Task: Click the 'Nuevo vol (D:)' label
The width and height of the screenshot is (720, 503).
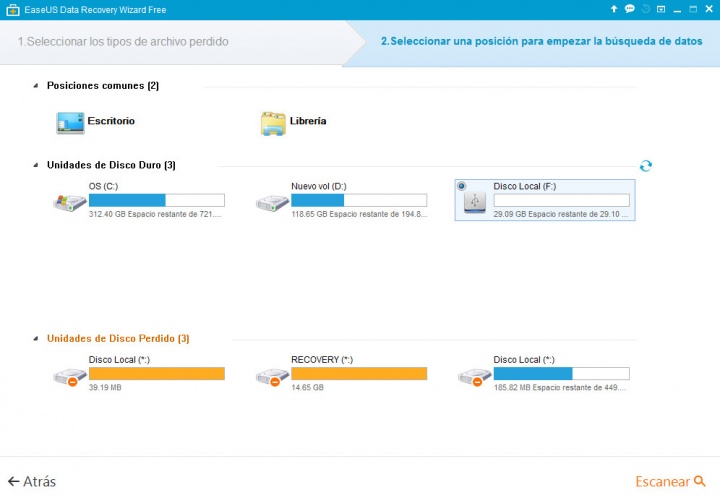Action: [x=319, y=187]
